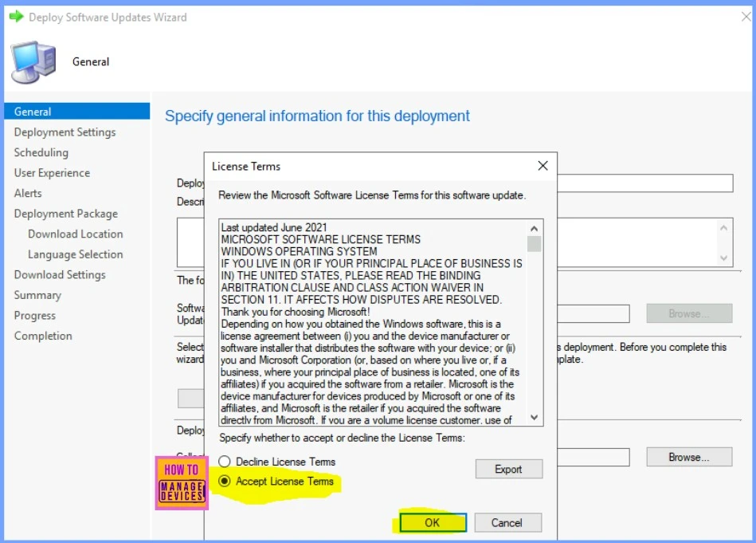Click 'Last updated June 2021' text line

pyautogui.click(x=274, y=227)
